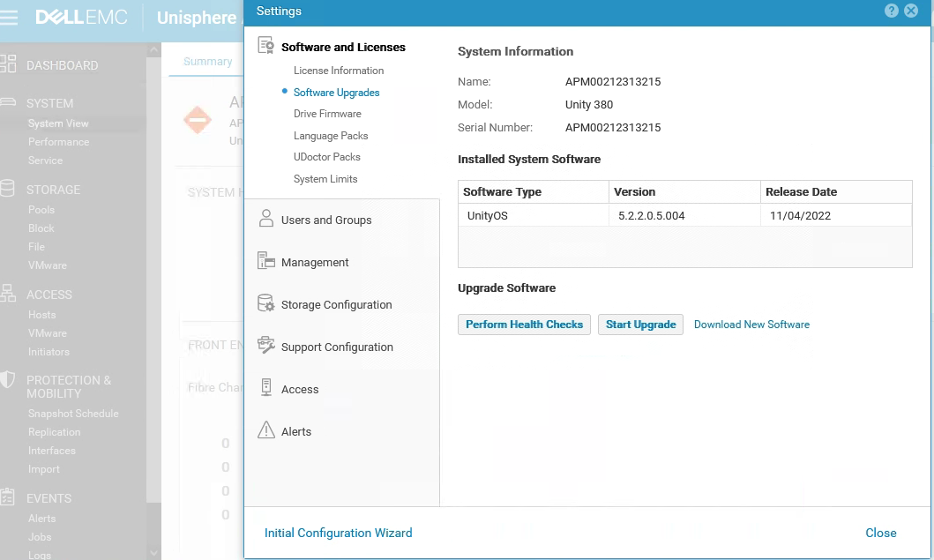The image size is (934, 560).
Task: Click Close at bottom of Settings
Action: (x=880, y=533)
